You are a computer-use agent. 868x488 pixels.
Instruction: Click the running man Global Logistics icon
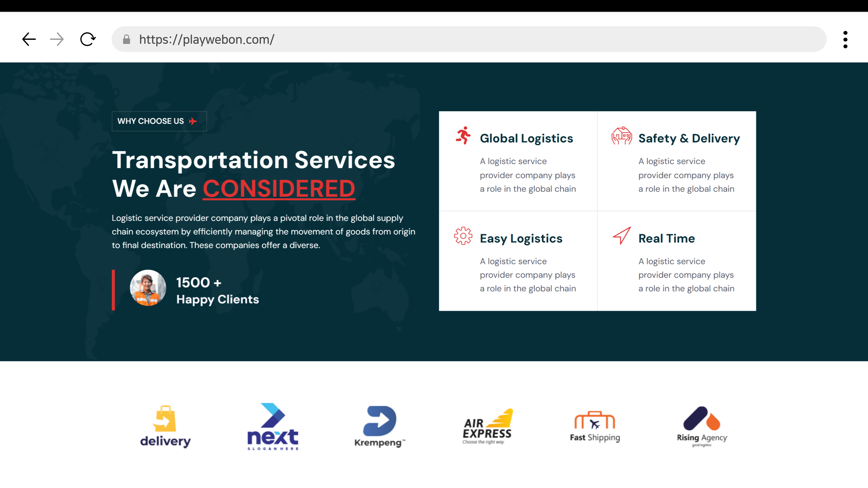coord(463,135)
